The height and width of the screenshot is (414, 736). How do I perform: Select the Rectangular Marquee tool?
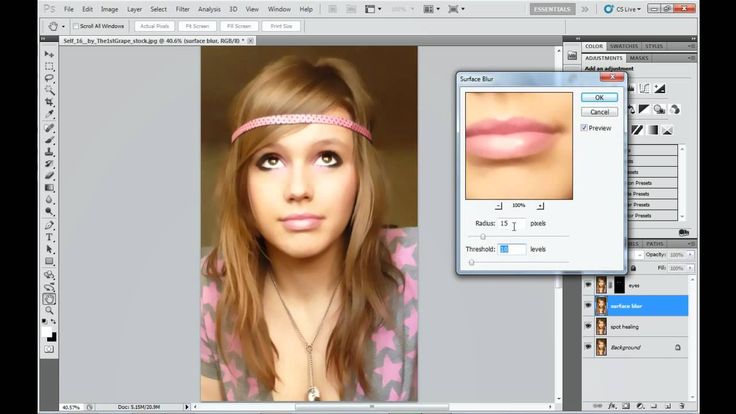pyautogui.click(x=49, y=66)
